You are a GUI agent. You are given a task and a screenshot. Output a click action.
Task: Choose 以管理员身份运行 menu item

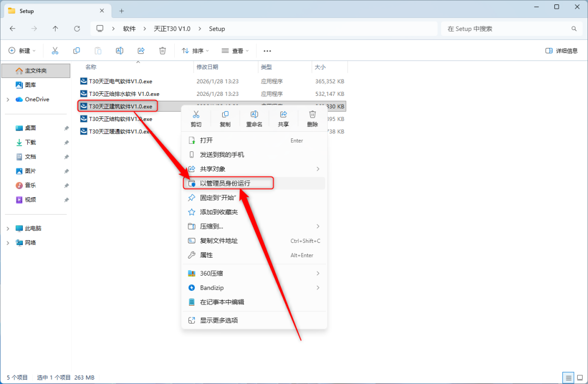tap(254, 184)
